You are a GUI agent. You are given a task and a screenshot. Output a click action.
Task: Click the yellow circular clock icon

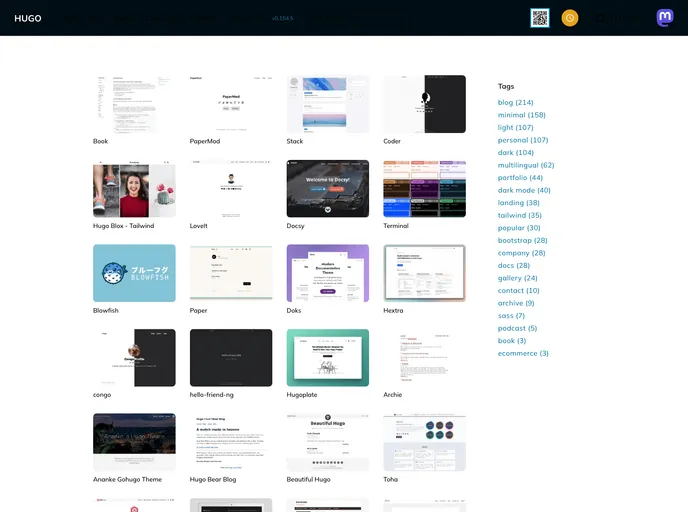tap(570, 18)
